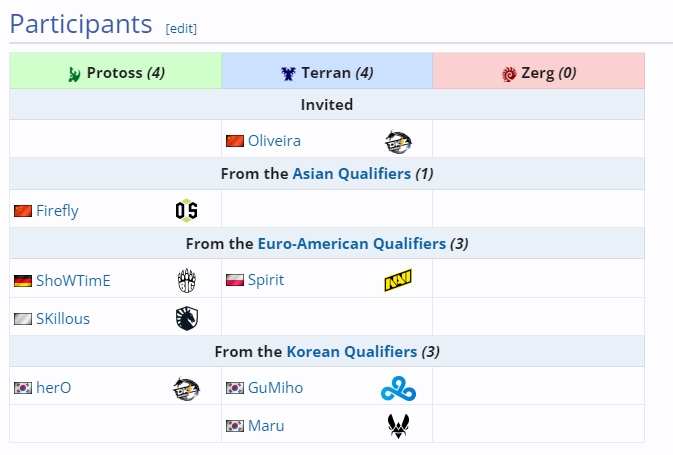Click the yellow team logo beside Spirit
Screen dimensions: 673x455
pyautogui.click(x=397, y=280)
